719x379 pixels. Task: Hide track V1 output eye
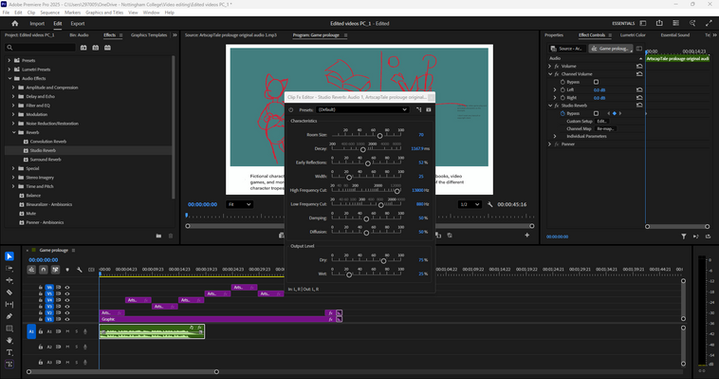tap(67, 319)
